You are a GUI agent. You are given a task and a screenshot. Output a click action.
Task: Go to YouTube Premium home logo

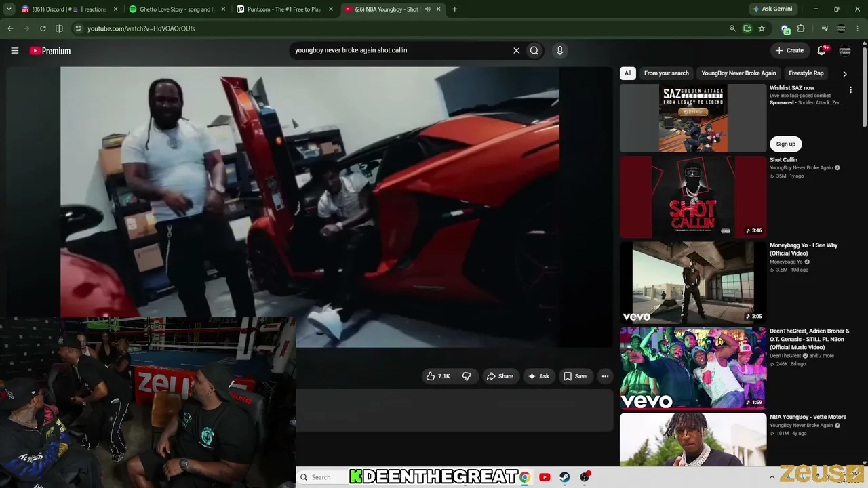click(50, 51)
